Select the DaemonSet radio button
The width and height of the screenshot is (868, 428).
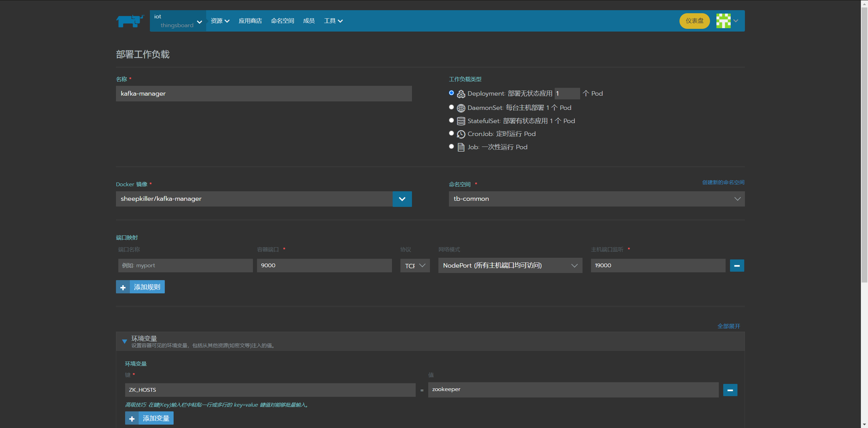pyautogui.click(x=451, y=107)
